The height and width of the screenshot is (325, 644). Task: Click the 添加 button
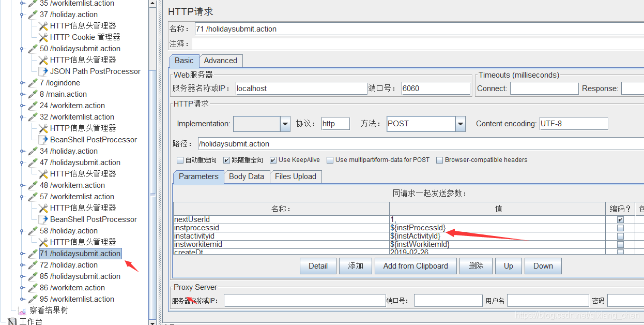tap(356, 266)
